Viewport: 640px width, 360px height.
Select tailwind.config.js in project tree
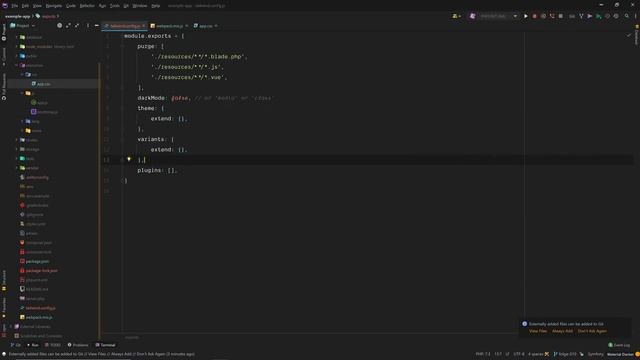[40, 308]
